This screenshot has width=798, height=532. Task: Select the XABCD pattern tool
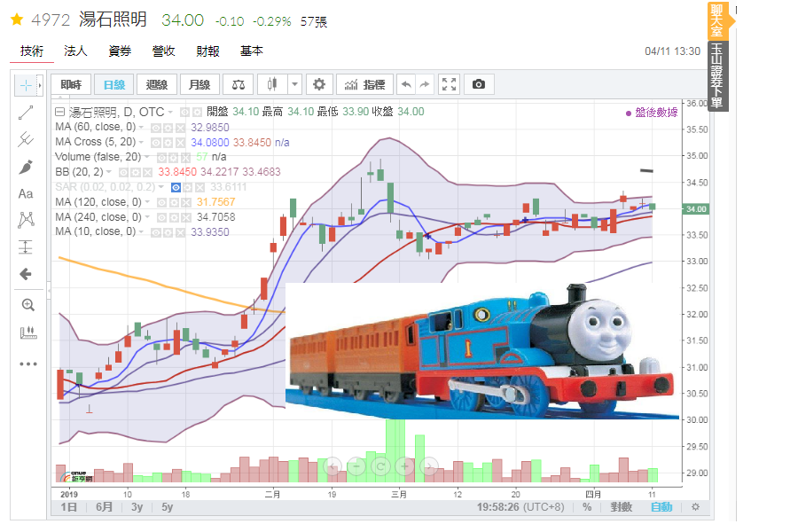(x=26, y=220)
